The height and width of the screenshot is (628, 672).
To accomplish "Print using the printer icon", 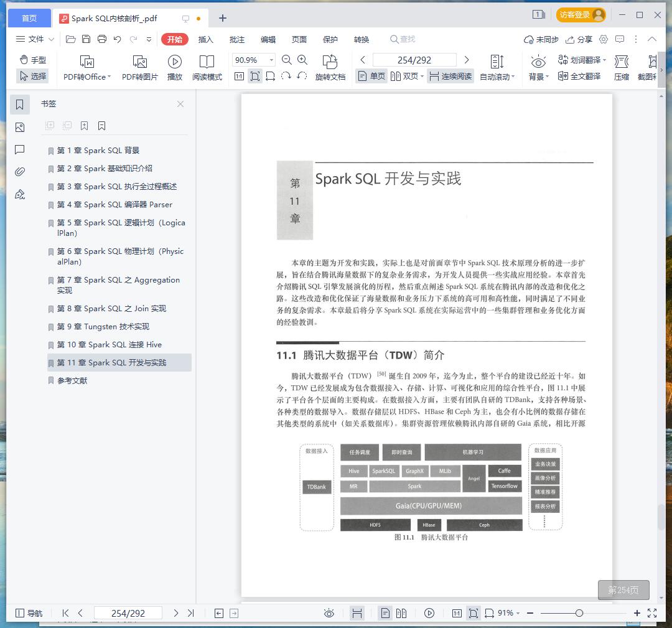I will coord(102,39).
